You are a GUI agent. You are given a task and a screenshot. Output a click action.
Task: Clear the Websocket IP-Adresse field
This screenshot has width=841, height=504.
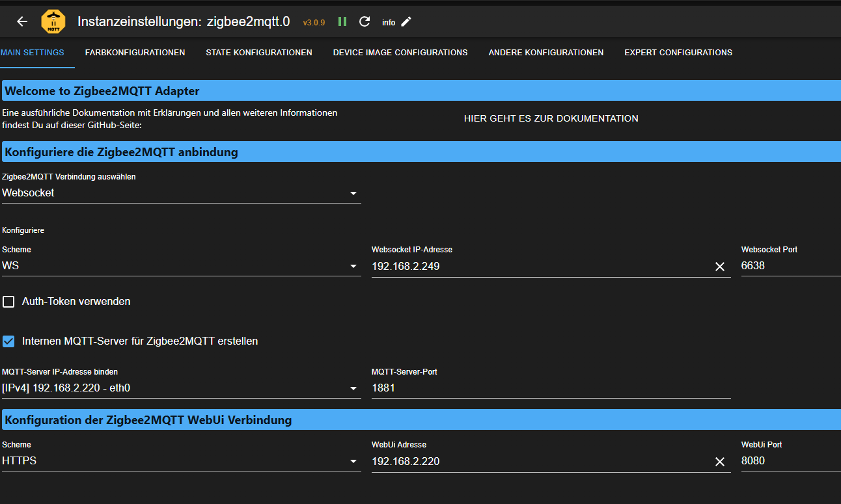pyautogui.click(x=719, y=267)
